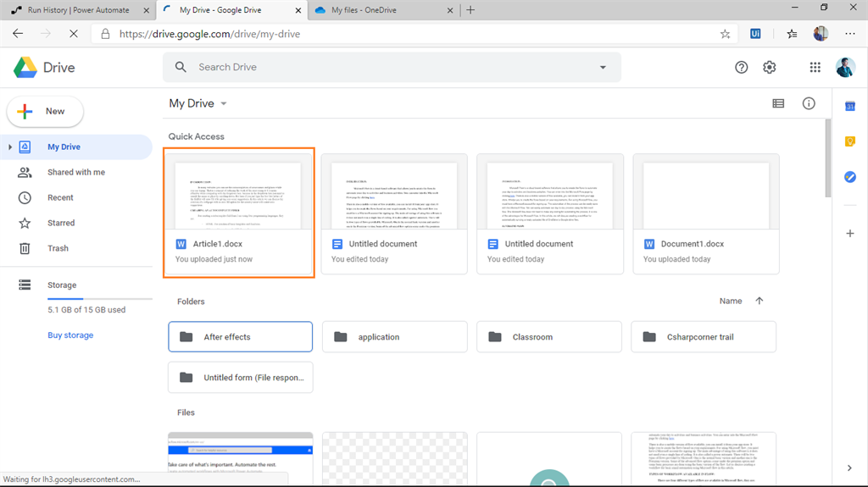The height and width of the screenshot is (487, 868).
Task: Reverse the sort direction arrow next to Name
Action: tap(759, 301)
